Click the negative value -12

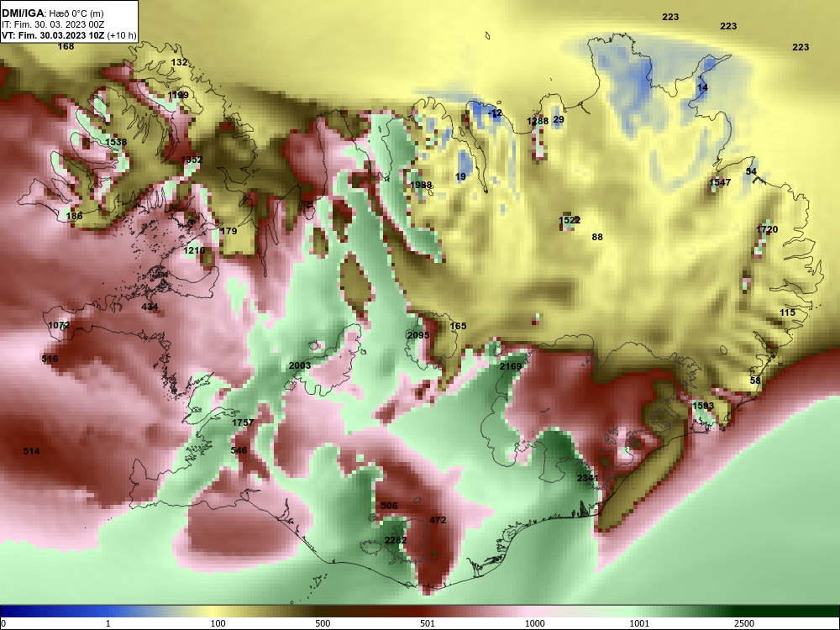point(496,113)
